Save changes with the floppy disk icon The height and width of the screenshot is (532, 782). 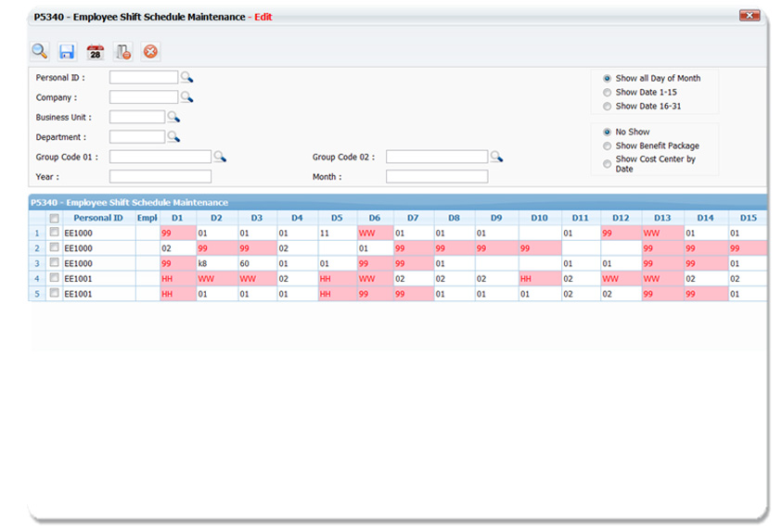[67, 52]
